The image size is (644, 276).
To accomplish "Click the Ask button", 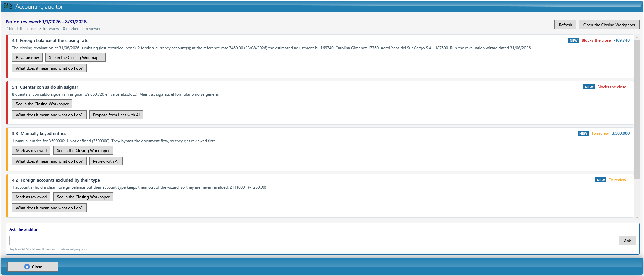I will 627,241.
